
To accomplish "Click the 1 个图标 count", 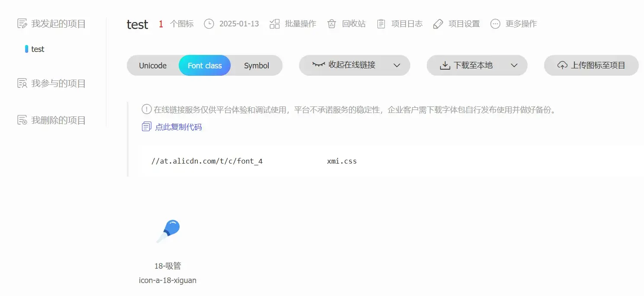I will pyautogui.click(x=176, y=24).
